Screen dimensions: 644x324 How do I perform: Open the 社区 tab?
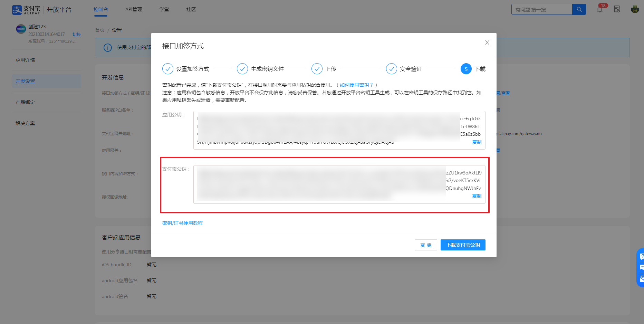tap(191, 9)
